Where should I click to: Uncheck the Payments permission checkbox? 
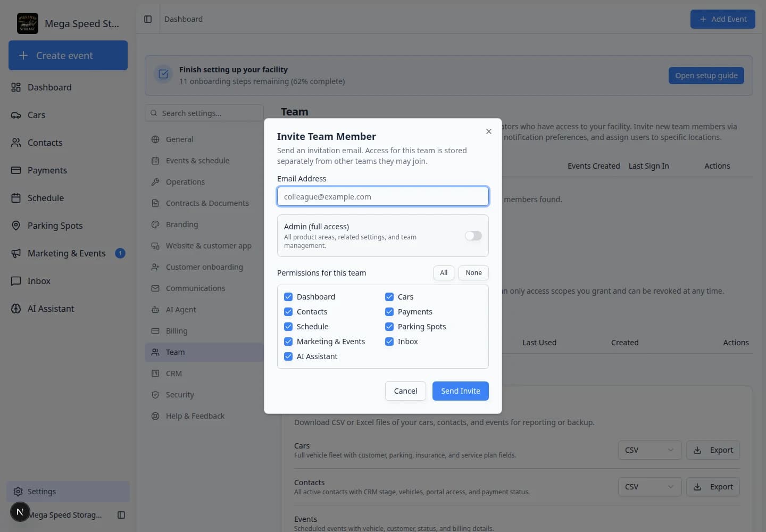click(389, 312)
